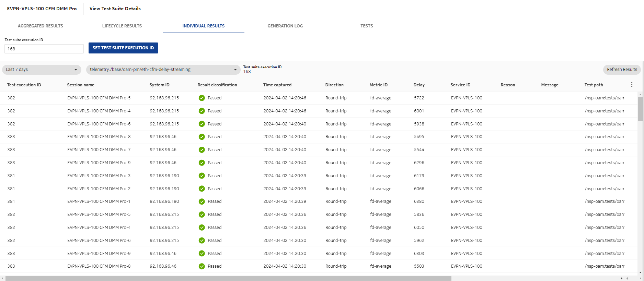
Task: Click the Test suite execution ID input field
Action: tap(44, 49)
